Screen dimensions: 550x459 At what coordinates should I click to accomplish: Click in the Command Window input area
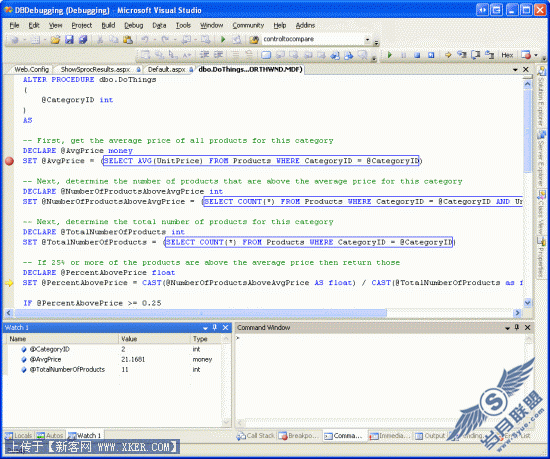(x=381, y=377)
